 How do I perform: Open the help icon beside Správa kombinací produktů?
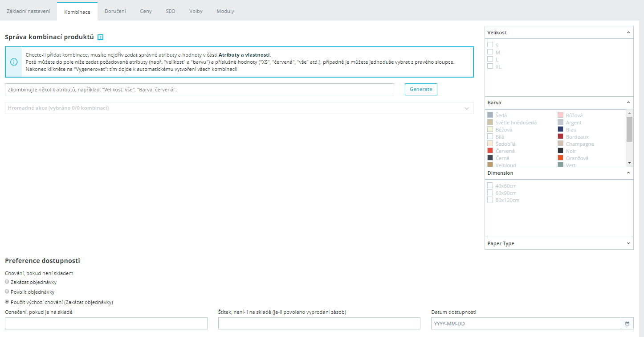pyautogui.click(x=101, y=37)
